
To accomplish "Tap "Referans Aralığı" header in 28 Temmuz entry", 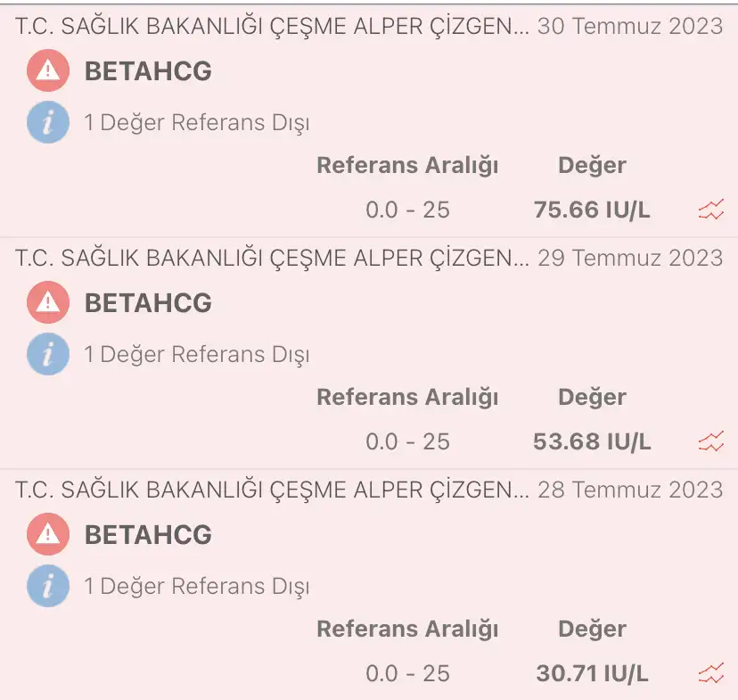I will [x=407, y=629].
